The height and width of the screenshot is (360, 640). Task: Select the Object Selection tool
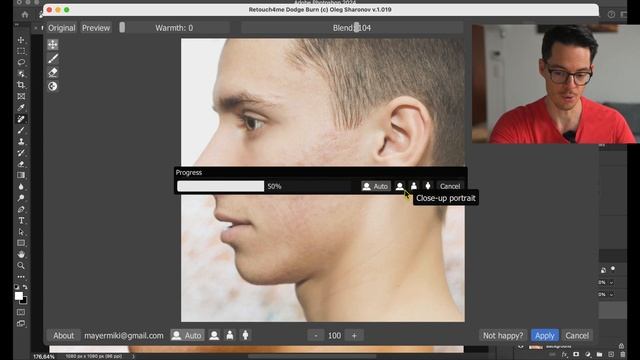pos(21,74)
